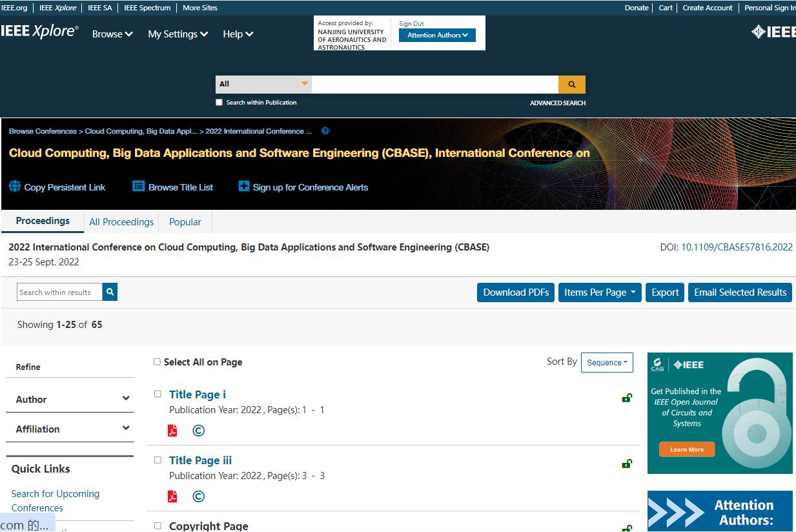Image resolution: width=796 pixels, height=532 pixels.
Task: Open the My Settings dropdown menu
Action: click(178, 34)
